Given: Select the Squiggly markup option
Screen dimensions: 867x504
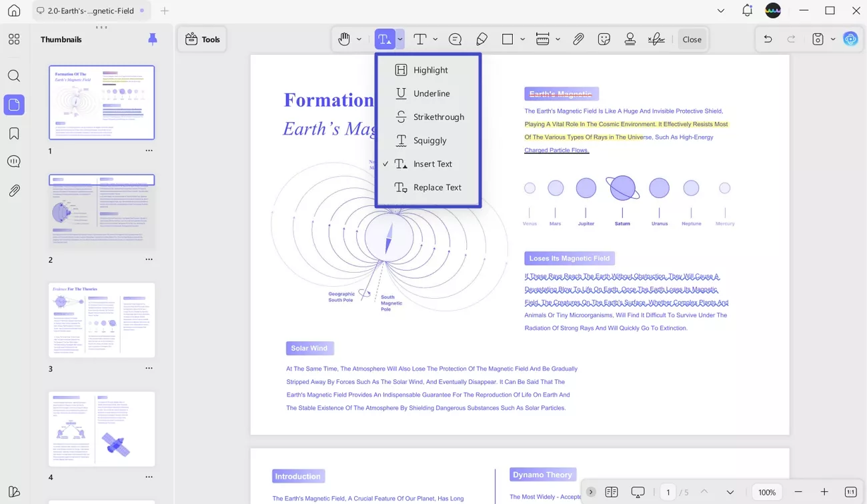Looking at the screenshot, I should (x=429, y=140).
